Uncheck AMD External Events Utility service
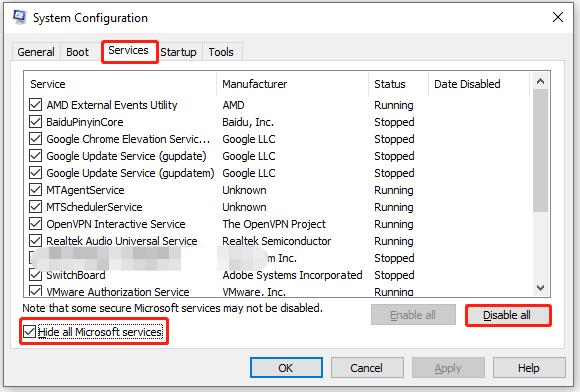The image size is (580, 392). pyautogui.click(x=36, y=105)
